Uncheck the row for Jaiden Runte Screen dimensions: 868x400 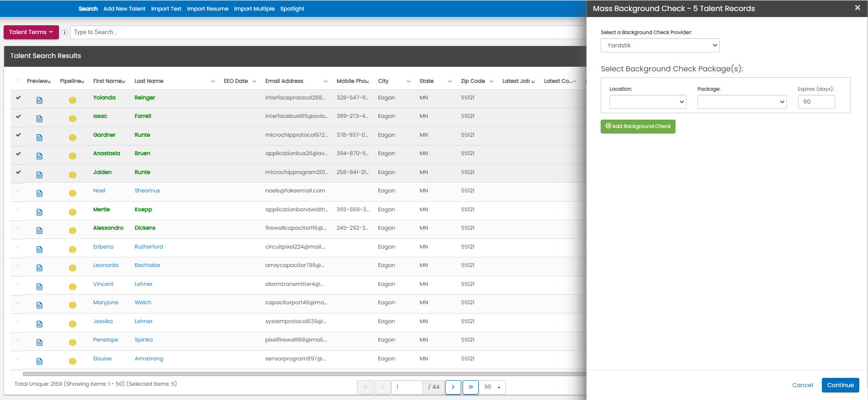18,172
